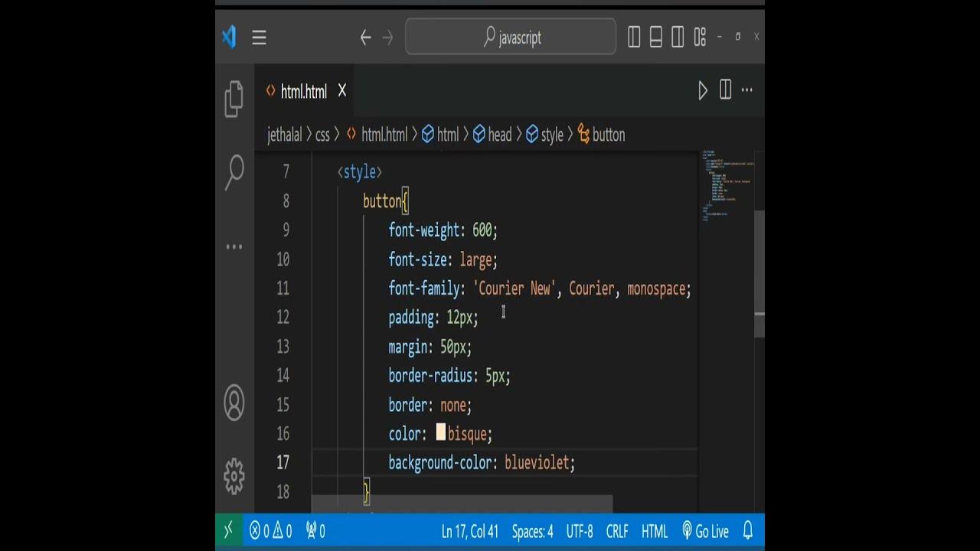Open editor More Actions ellipsis menu

747,90
